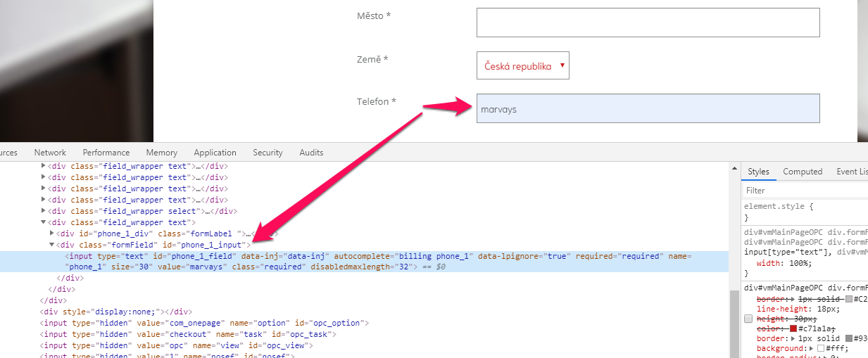Screen dimensions: 868x358
Task: Click the Filter box in Styles pane
Action: pos(805,191)
